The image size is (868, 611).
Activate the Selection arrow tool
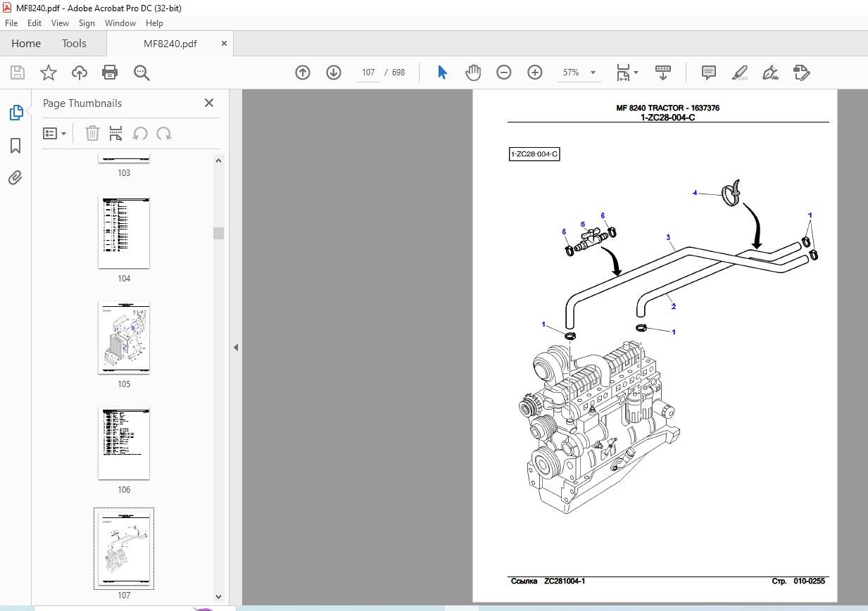(442, 73)
